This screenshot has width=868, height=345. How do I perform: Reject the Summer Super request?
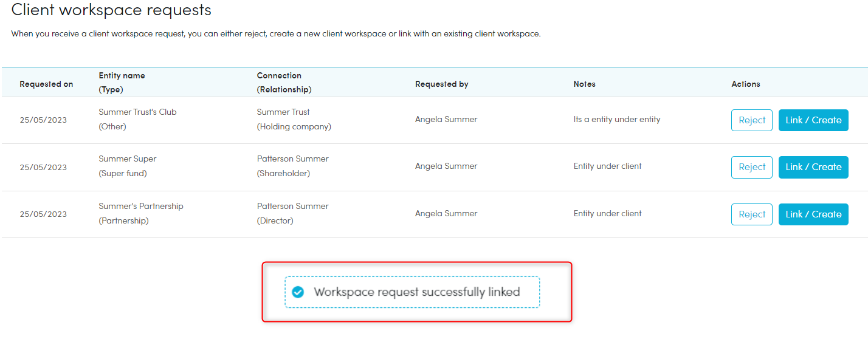tap(751, 167)
